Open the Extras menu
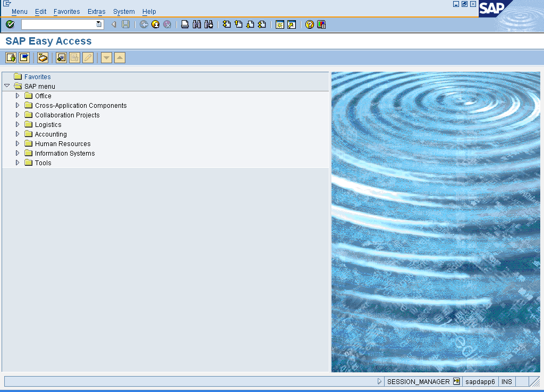 click(x=97, y=12)
